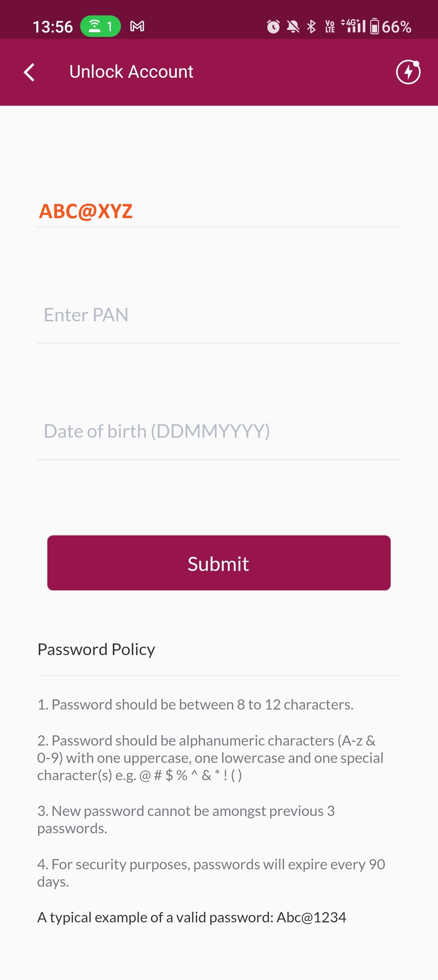Tap the Unlock Account title
The image size is (438, 980).
click(131, 72)
